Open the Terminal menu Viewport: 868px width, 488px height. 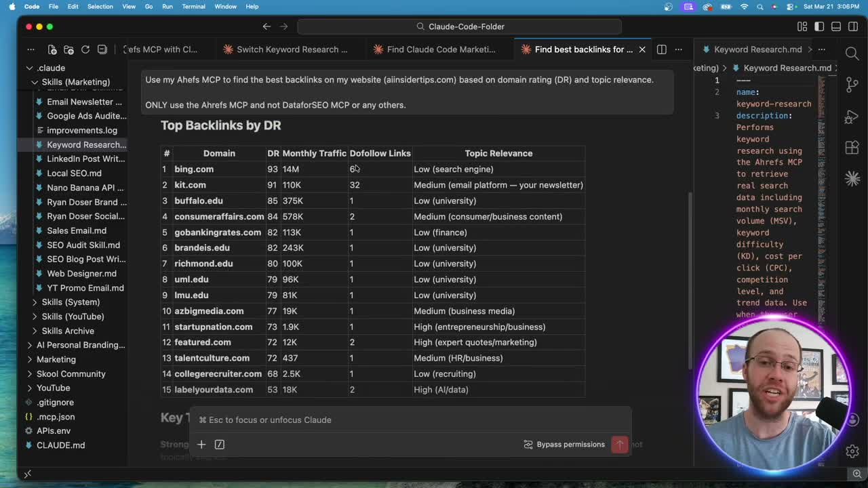[x=193, y=7]
